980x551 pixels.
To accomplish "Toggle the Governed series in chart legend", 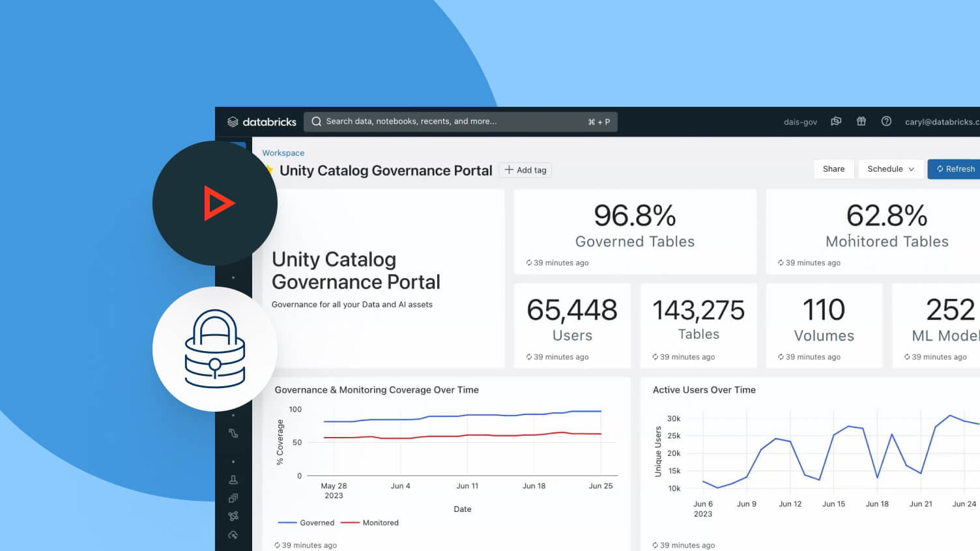I will (x=306, y=523).
